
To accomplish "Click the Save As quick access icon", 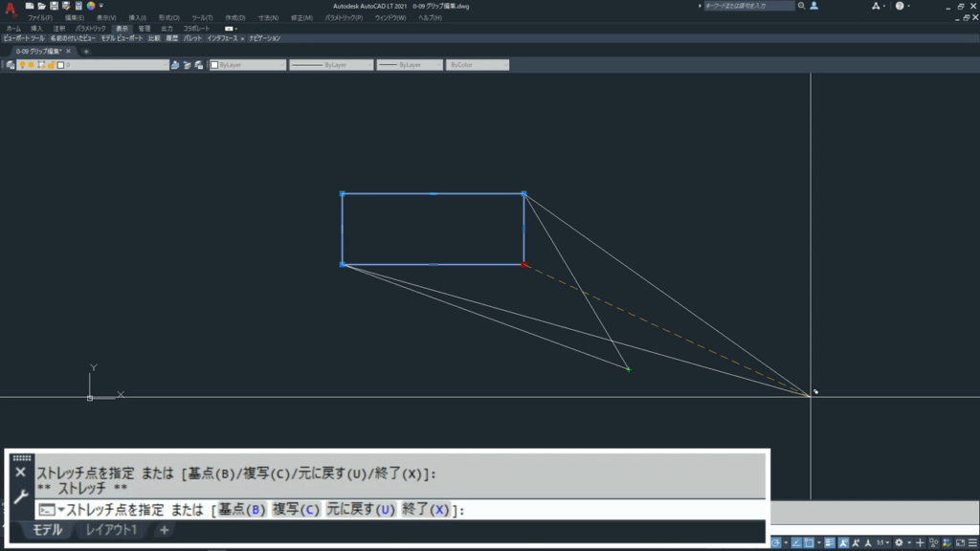I will pyautogui.click(x=66, y=6).
